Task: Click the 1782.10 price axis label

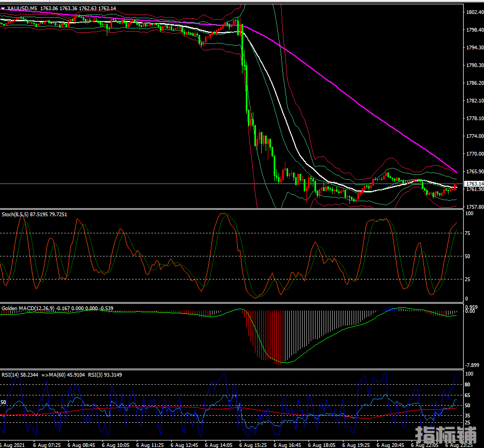Action: coord(475,100)
